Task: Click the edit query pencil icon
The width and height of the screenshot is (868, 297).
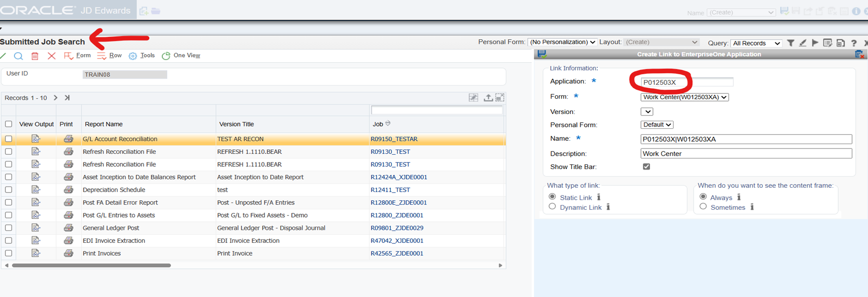Action: tap(803, 43)
